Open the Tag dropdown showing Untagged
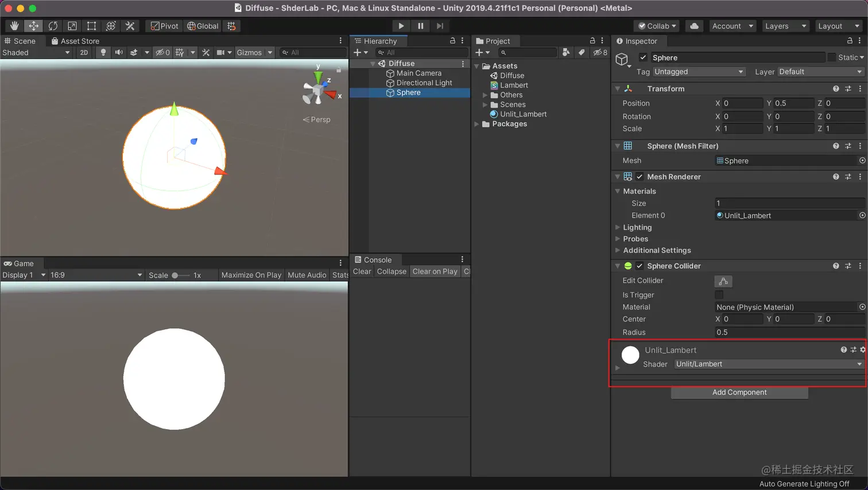The image size is (868, 490). (x=699, y=72)
